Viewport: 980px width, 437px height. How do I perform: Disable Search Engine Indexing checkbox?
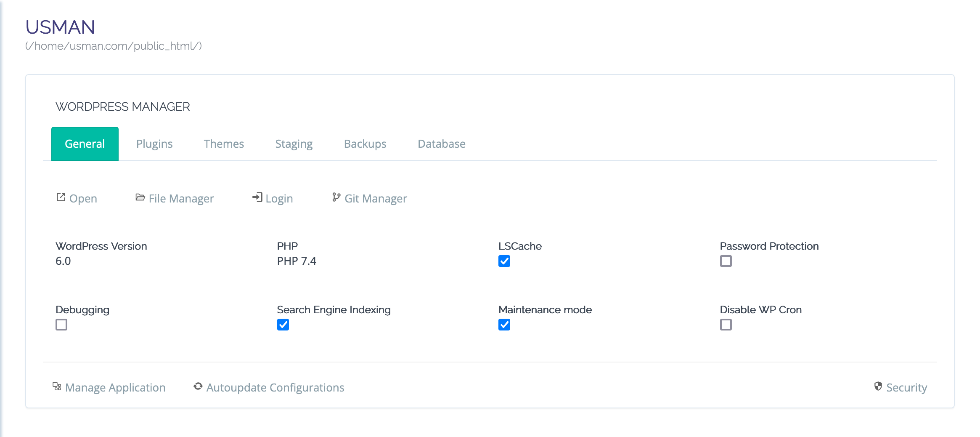[283, 325]
